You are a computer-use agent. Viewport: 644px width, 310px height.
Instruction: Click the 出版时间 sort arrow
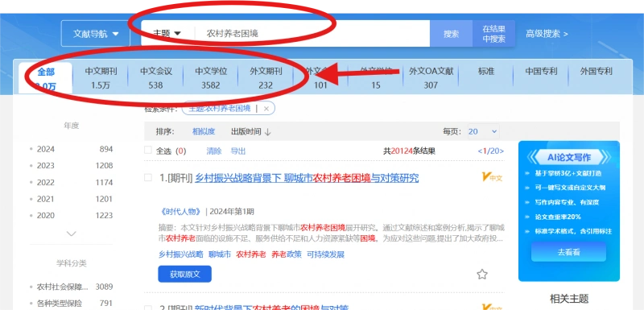tap(267, 132)
